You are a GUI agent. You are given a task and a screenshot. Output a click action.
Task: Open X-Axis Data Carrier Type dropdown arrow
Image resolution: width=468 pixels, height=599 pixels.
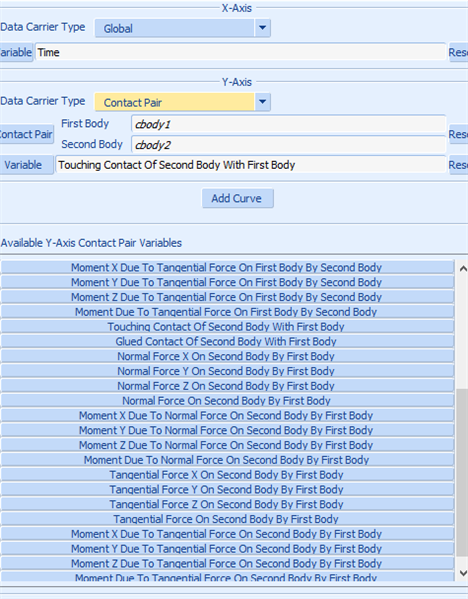[x=262, y=28]
